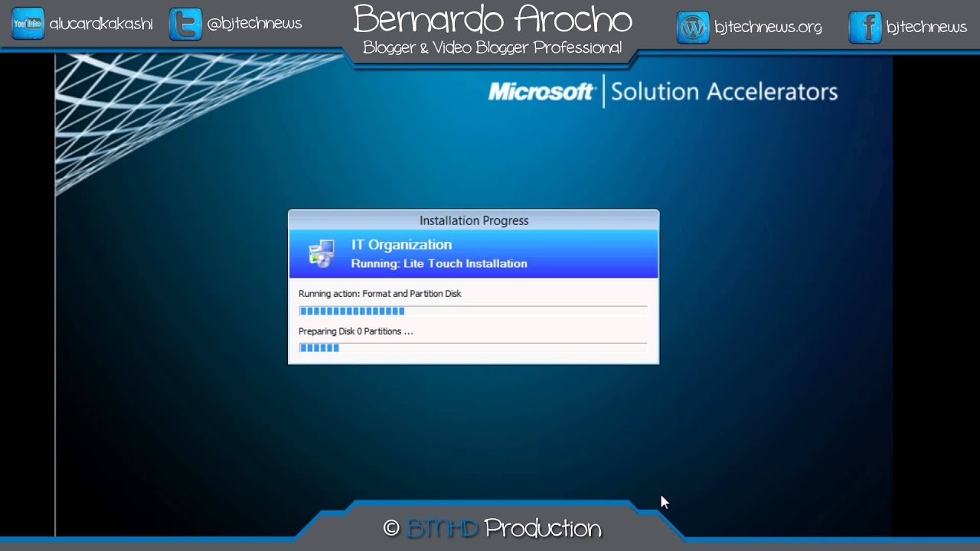This screenshot has width=980, height=551.
Task: Open the bjtechnews.org site text
Action: (x=768, y=28)
